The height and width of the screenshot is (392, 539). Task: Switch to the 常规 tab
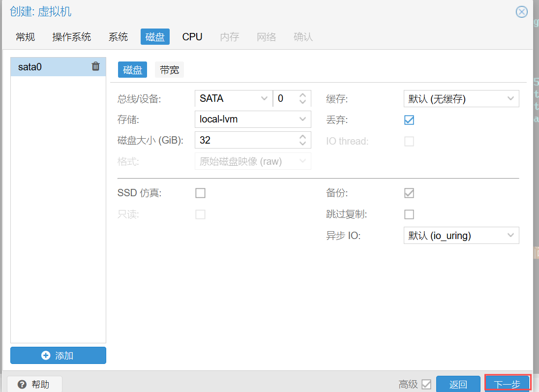click(26, 37)
